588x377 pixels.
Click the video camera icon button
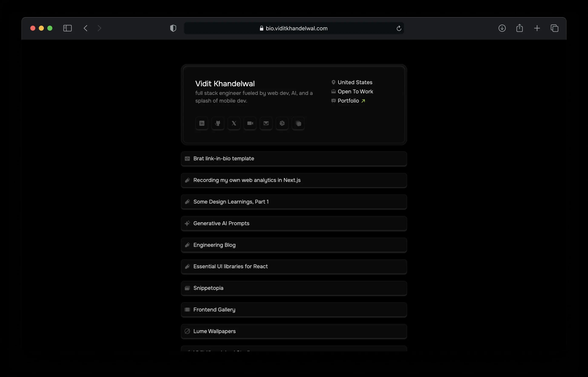(250, 123)
